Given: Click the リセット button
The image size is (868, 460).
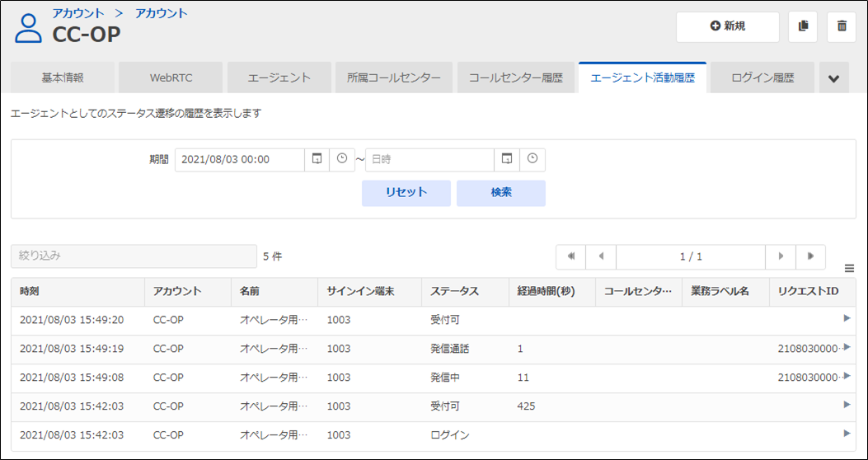Looking at the screenshot, I should coord(406,193).
